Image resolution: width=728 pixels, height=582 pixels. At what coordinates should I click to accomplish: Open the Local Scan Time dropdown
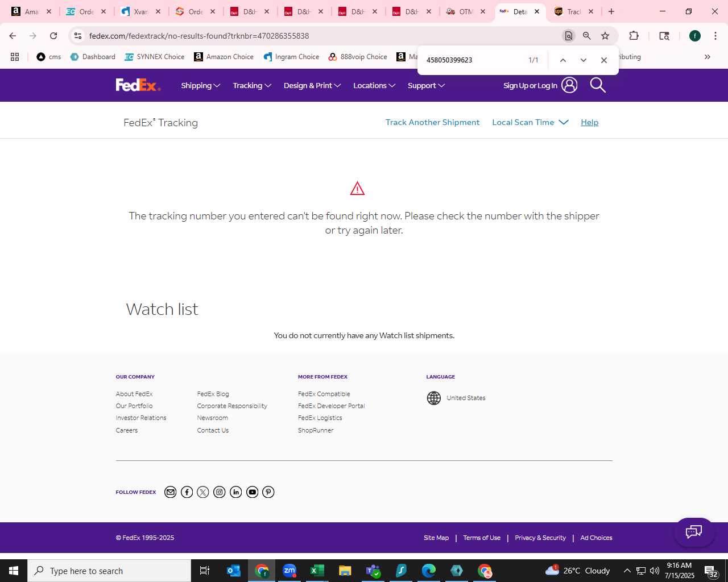[530, 122]
